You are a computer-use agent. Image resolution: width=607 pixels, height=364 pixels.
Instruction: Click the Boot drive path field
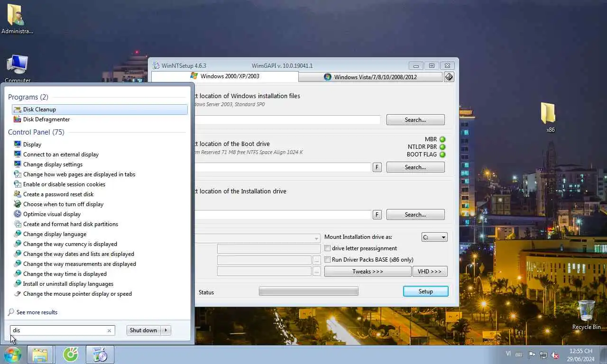pyautogui.click(x=283, y=167)
